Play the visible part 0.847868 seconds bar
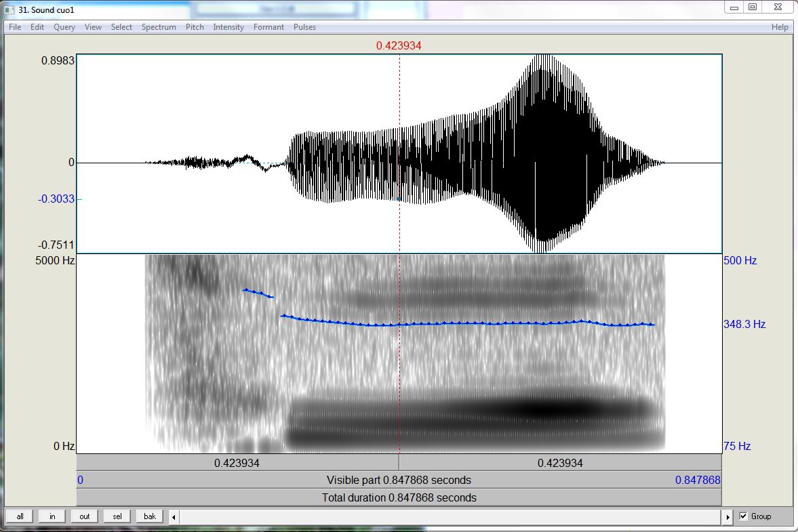The width and height of the screenshot is (798, 532). [x=399, y=480]
